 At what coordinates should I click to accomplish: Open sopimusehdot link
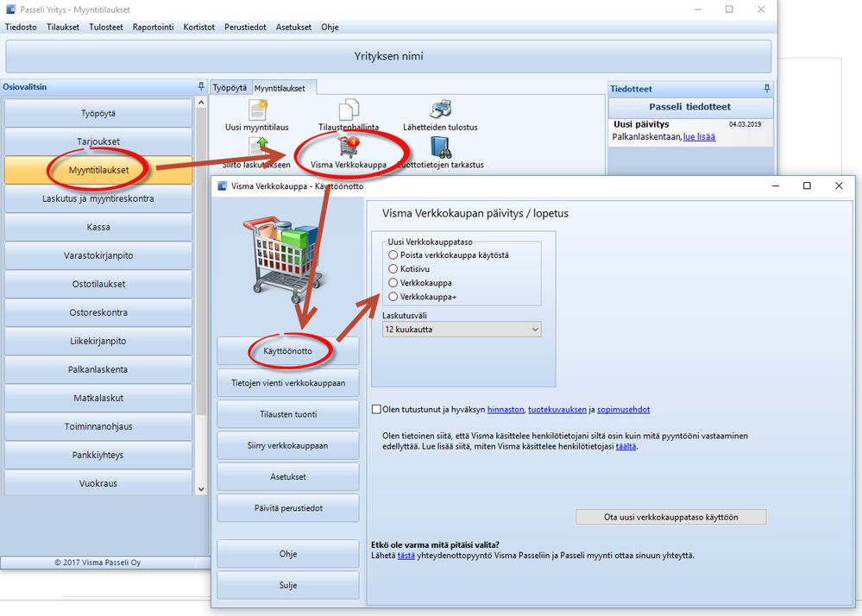(623, 410)
